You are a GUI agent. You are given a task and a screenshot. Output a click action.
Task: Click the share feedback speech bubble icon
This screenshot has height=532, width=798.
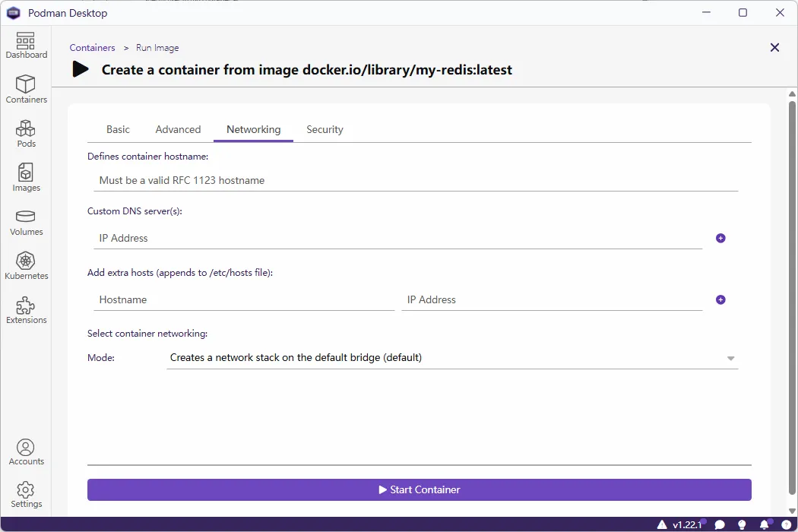point(720,524)
